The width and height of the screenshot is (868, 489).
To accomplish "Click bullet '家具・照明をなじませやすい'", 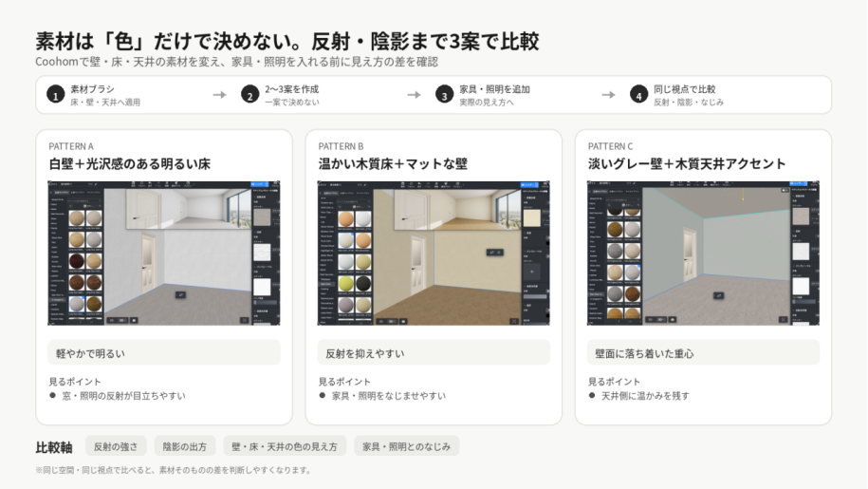I will pyautogui.click(x=389, y=396).
